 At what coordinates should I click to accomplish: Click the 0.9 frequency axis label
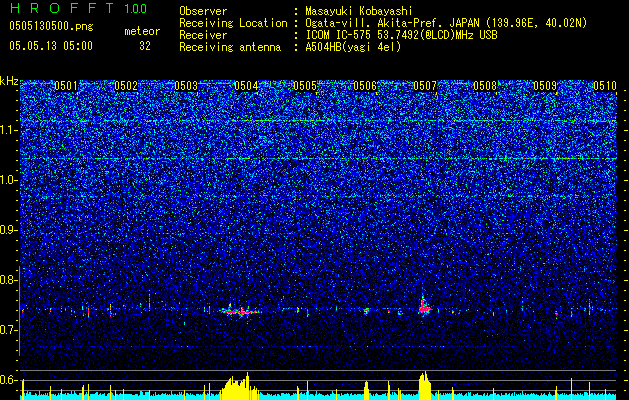click(8, 230)
